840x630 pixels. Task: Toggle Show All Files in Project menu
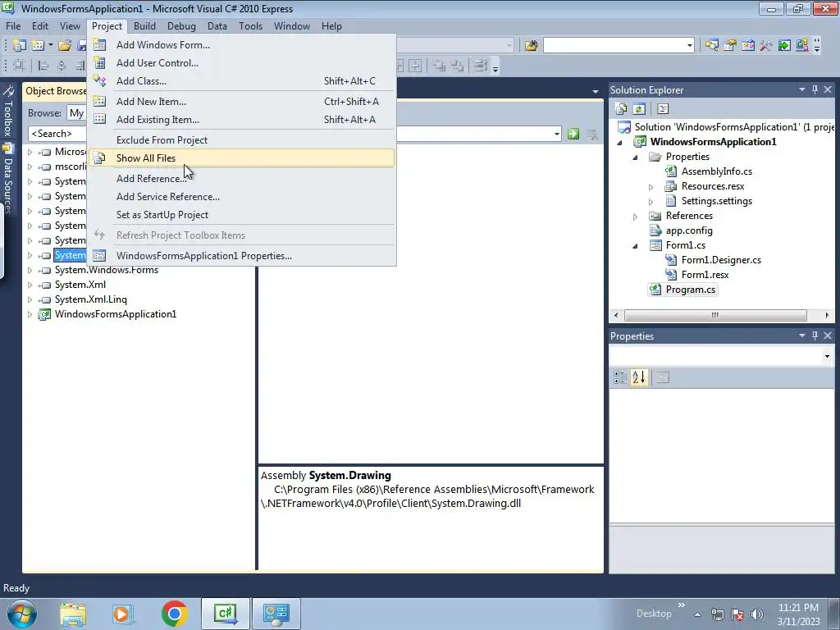click(242, 158)
